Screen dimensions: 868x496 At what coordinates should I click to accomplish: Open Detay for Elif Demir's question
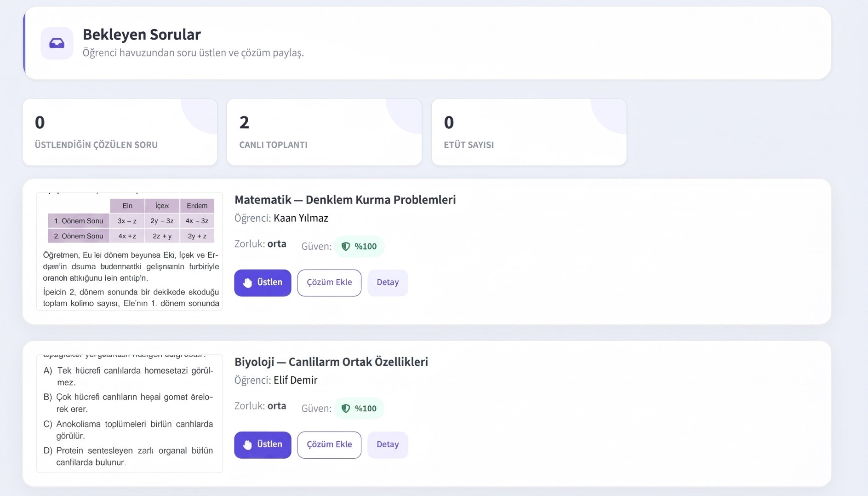click(x=388, y=444)
